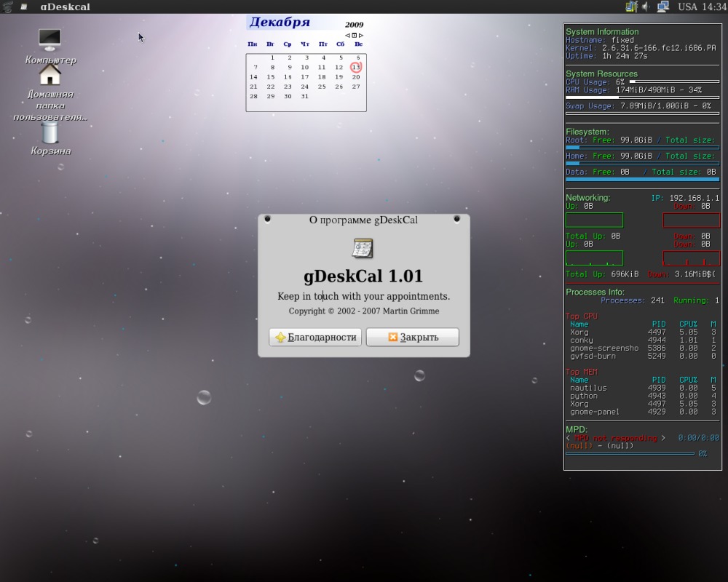This screenshot has height=582, width=728.
Task: Click the 2009 year label on calendar
Action: tap(354, 25)
